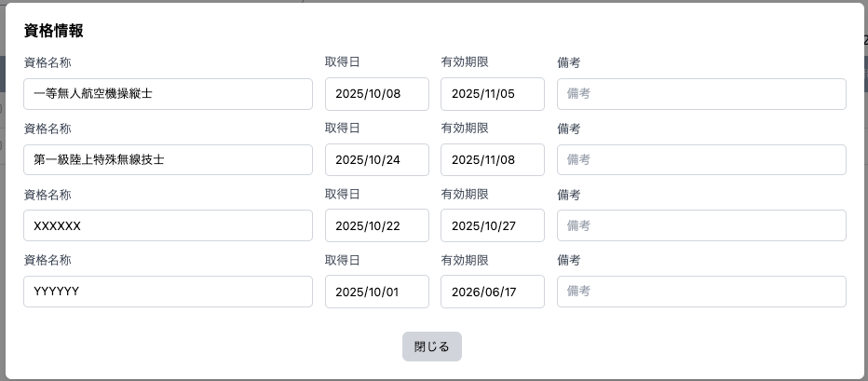
Task: Select the 2025/10/24 acquisition date field
Action: (376, 159)
